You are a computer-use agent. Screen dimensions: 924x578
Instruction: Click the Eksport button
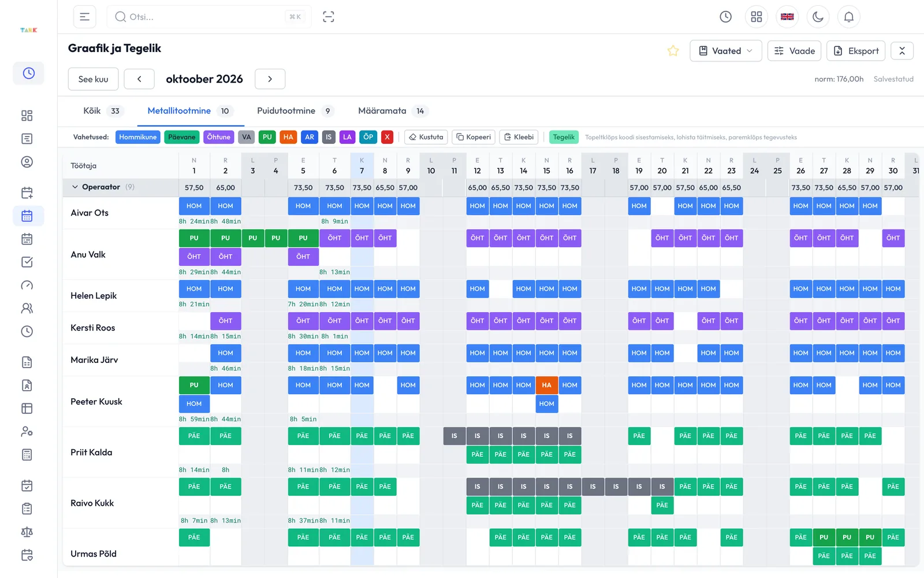click(856, 51)
